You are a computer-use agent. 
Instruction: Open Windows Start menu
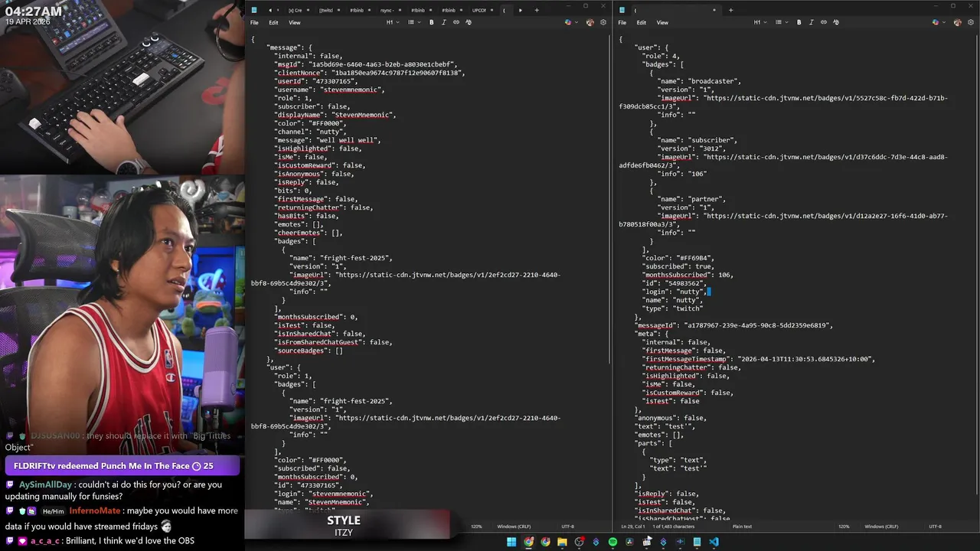pos(511,542)
